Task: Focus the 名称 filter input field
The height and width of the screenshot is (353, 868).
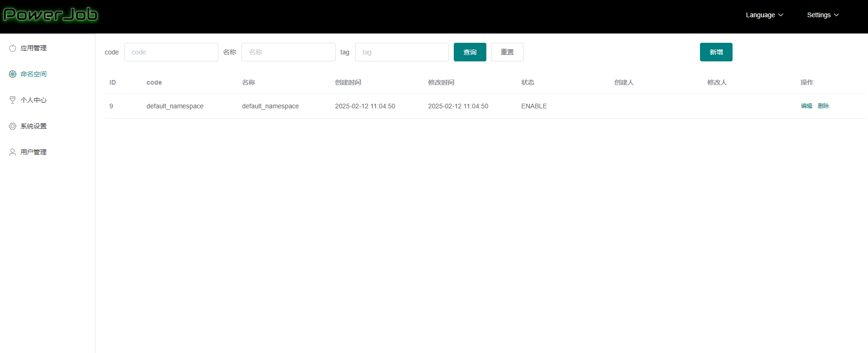Action: click(288, 52)
